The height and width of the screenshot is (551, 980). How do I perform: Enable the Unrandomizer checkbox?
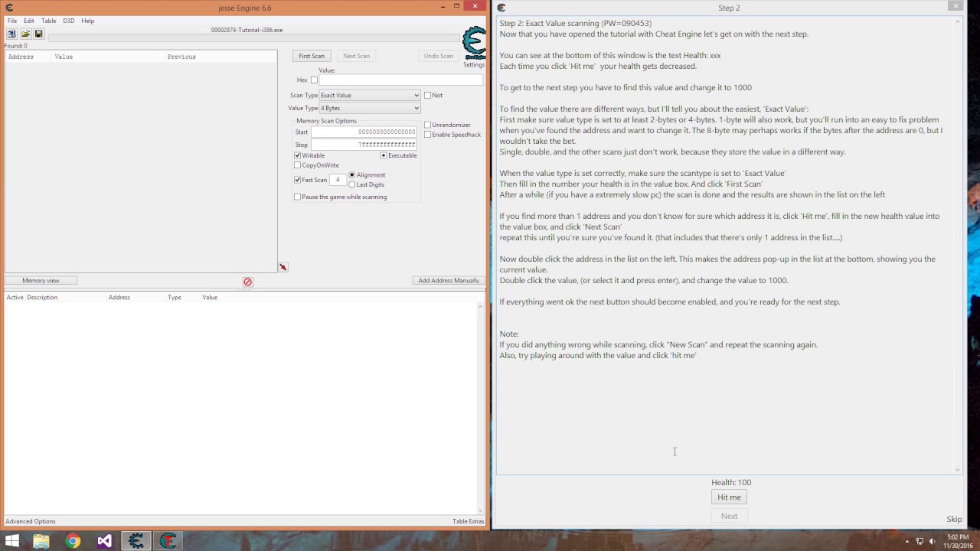tap(427, 125)
